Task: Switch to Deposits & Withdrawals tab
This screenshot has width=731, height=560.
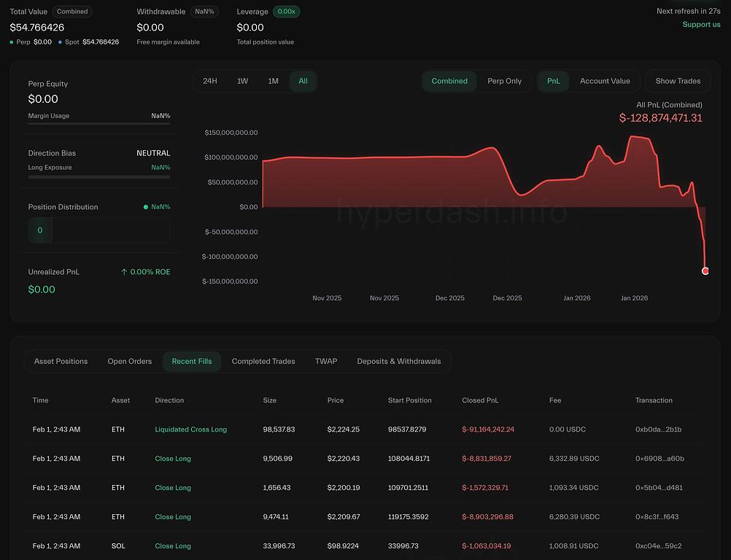Action: pyautogui.click(x=398, y=361)
